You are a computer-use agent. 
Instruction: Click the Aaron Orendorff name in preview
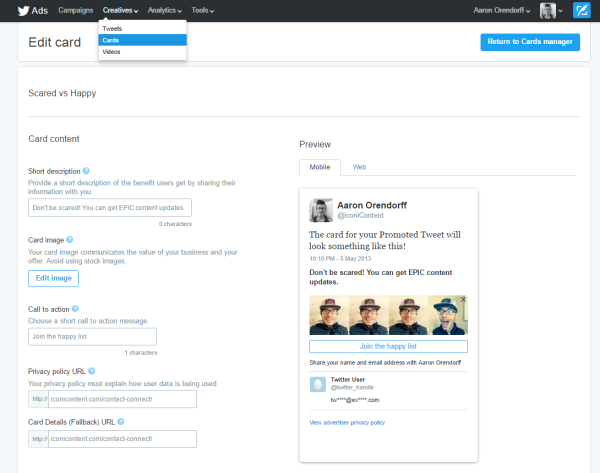tap(372, 205)
